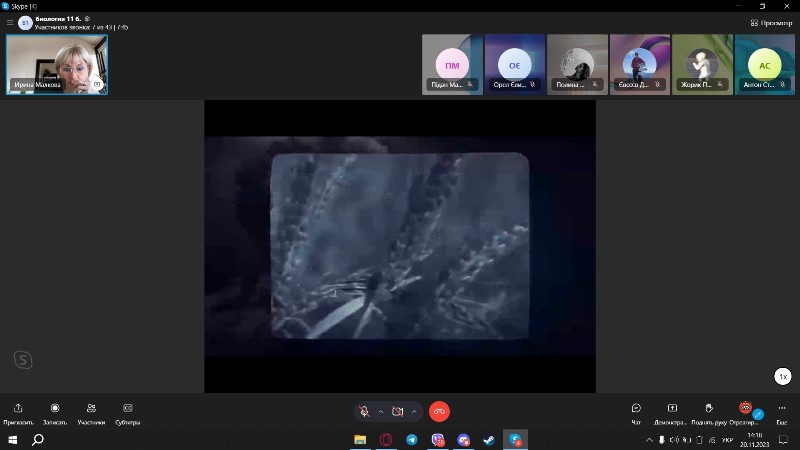The width and height of the screenshot is (800, 450).
Task: Open Steam from the taskbar
Action: (489, 440)
